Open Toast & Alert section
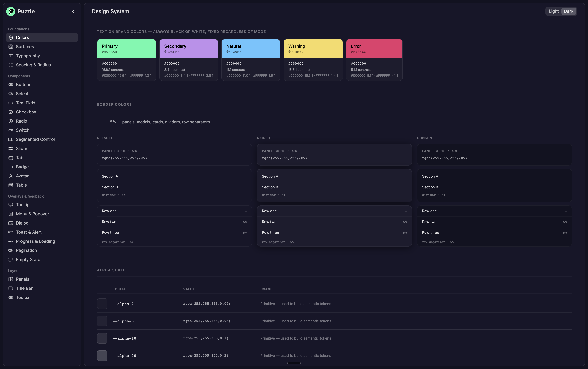 pos(42,232)
